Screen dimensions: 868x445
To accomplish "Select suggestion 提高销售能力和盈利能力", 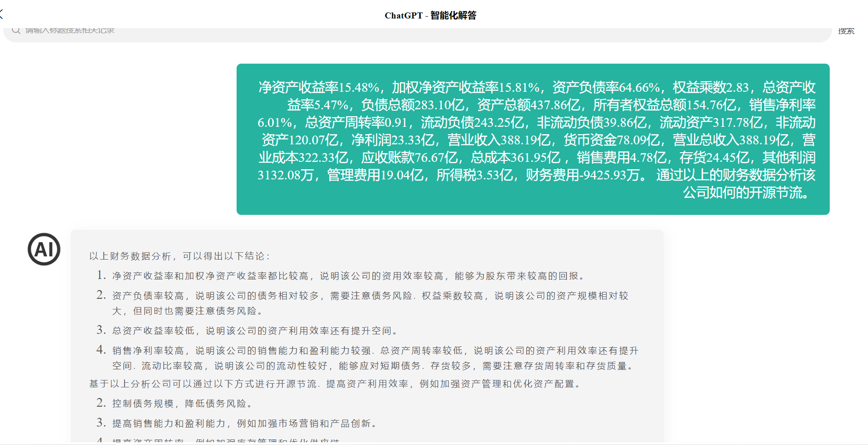I will 244,423.
